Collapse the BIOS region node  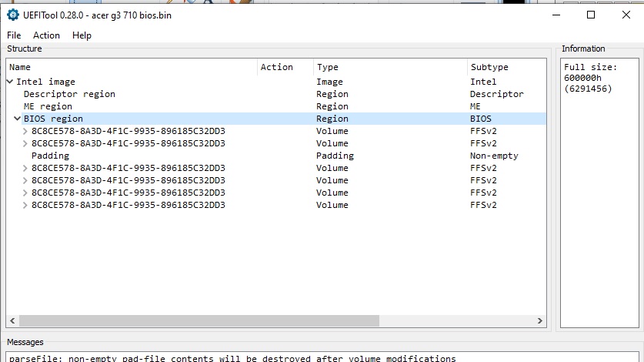17,119
